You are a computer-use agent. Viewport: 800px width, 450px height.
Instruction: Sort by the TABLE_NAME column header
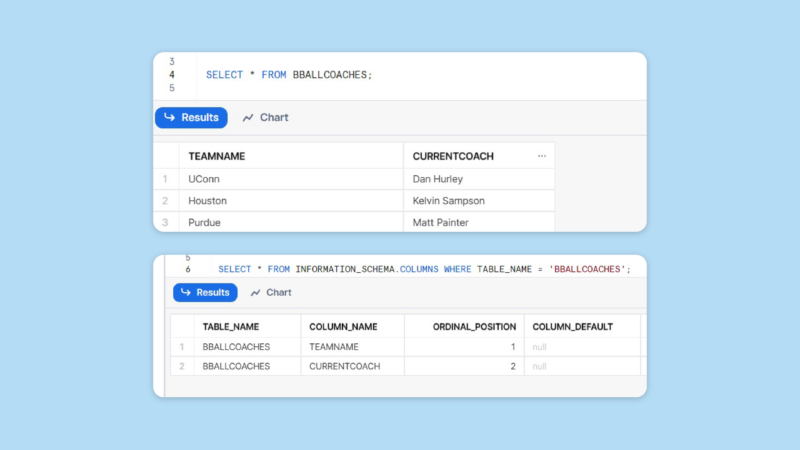(231, 326)
